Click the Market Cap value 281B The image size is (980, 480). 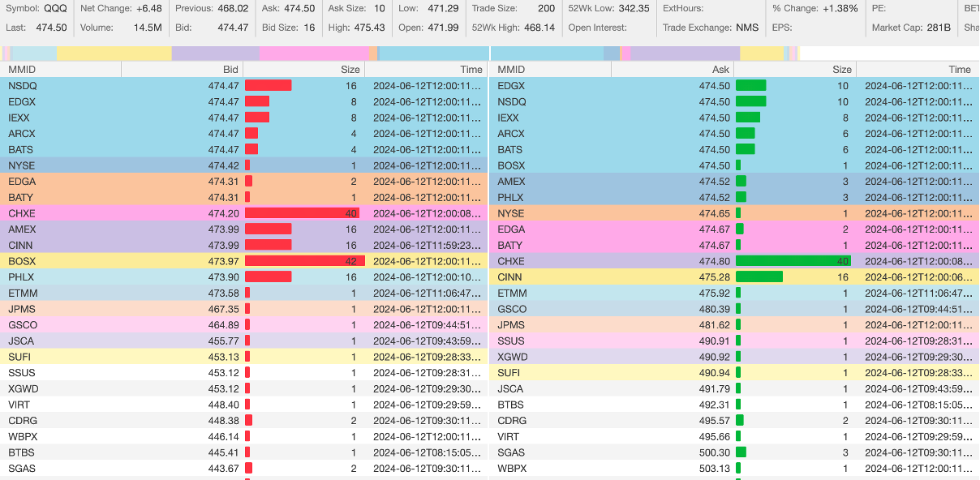coord(939,27)
